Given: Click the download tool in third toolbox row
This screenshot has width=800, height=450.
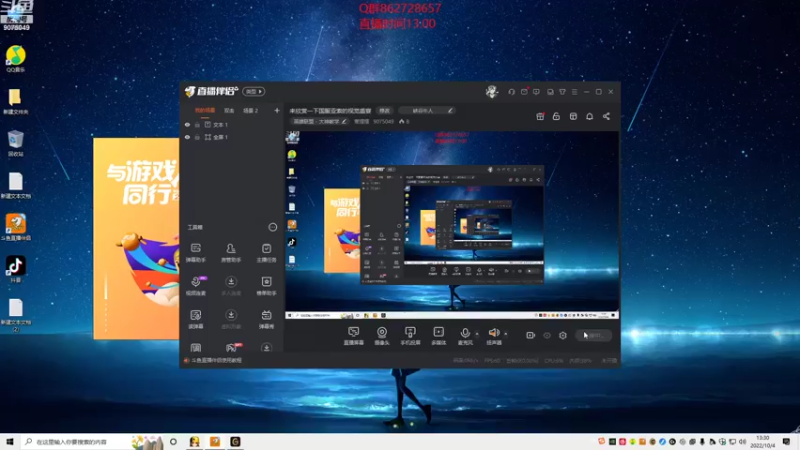Looking at the screenshot, I should 231,319.
